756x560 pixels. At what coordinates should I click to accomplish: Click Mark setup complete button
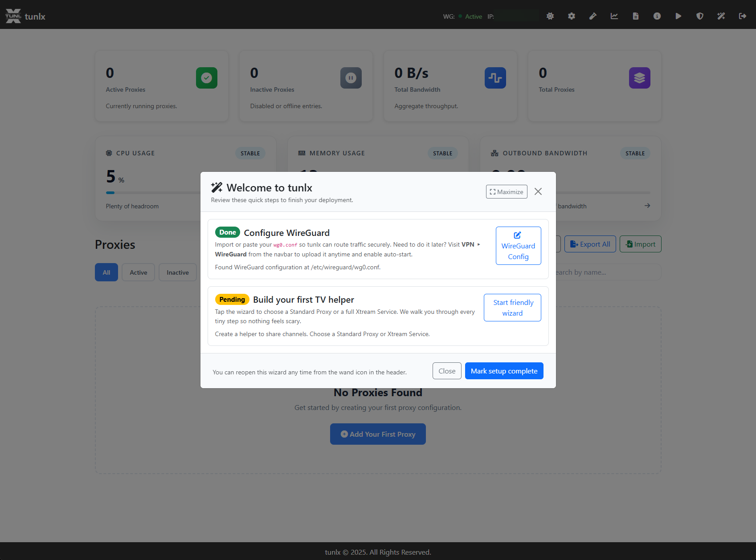click(x=504, y=371)
